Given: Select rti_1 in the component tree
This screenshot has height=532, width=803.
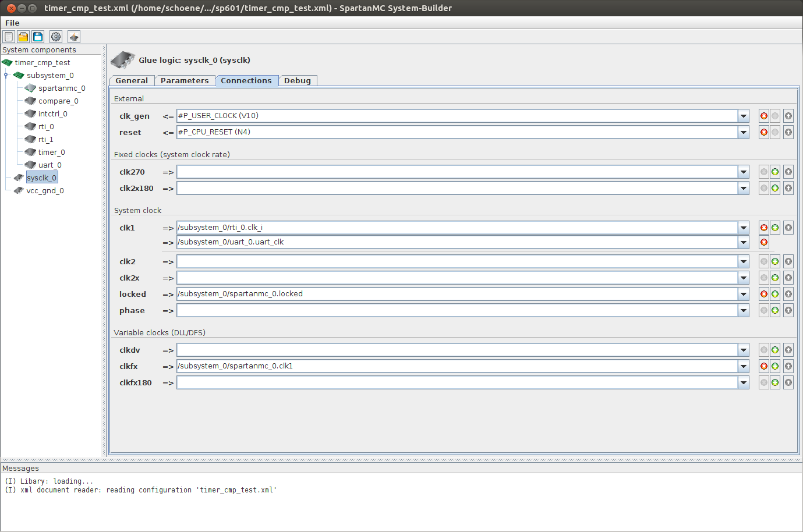Looking at the screenshot, I should coord(46,139).
